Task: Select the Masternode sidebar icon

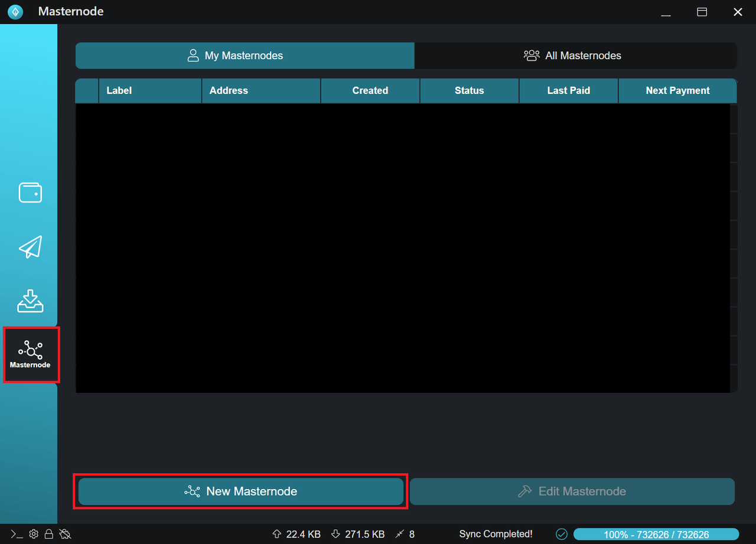Action: coord(31,354)
